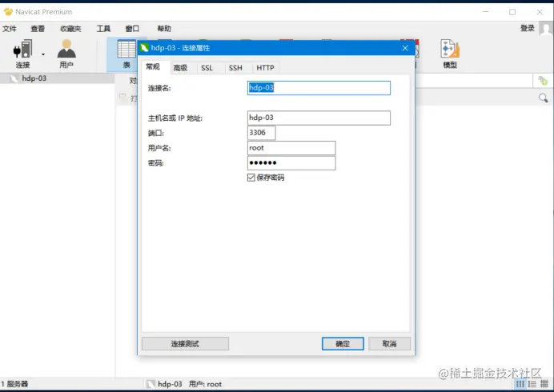554x392 pixels.
Task: Switch to the 高级 (Advanced) tab
Action: click(180, 68)
